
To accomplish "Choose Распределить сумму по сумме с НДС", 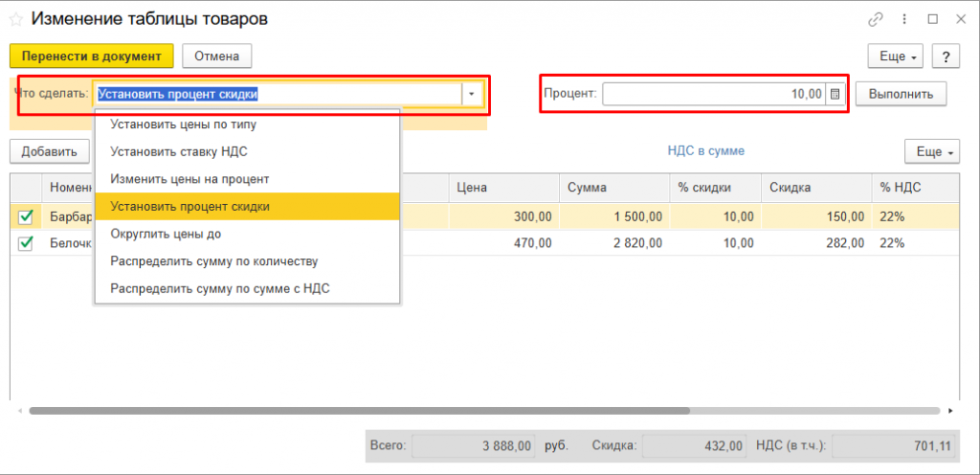I will [x=247, y=289].
